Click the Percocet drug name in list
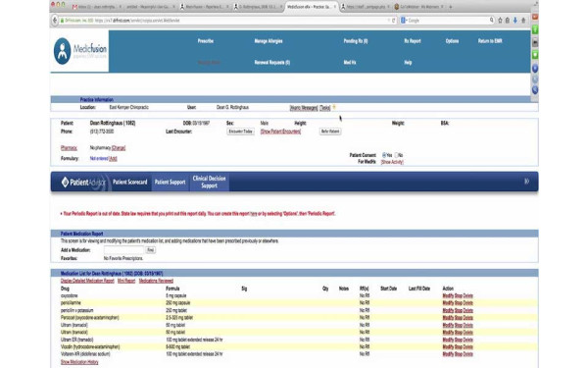This screenshot has width=588, height=368. [x=89, y=318]
